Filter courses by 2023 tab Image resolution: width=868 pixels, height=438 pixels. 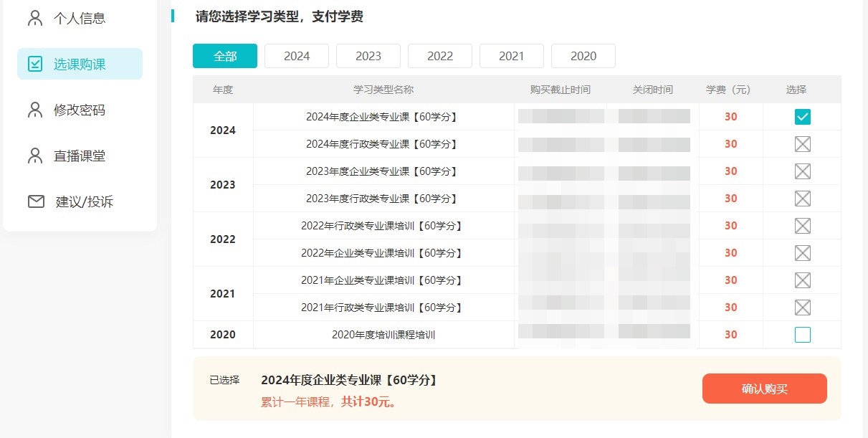tap(368, 56)
